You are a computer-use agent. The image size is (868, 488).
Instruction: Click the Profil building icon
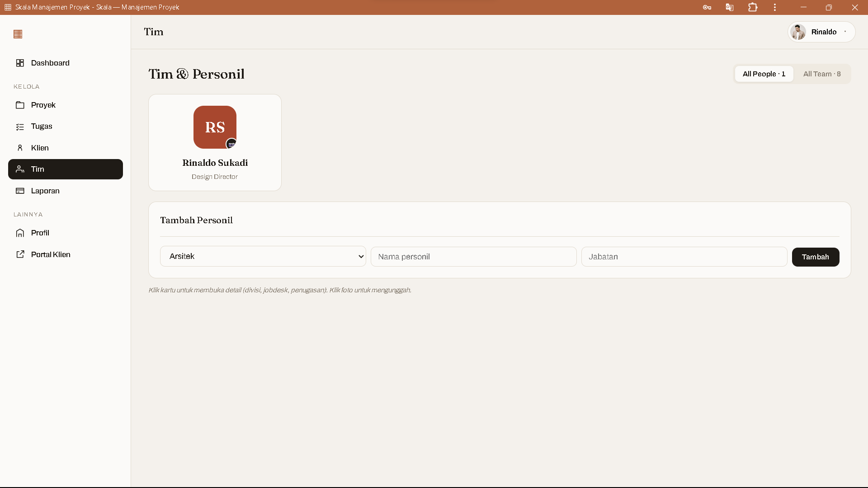[x=20, y=233]
